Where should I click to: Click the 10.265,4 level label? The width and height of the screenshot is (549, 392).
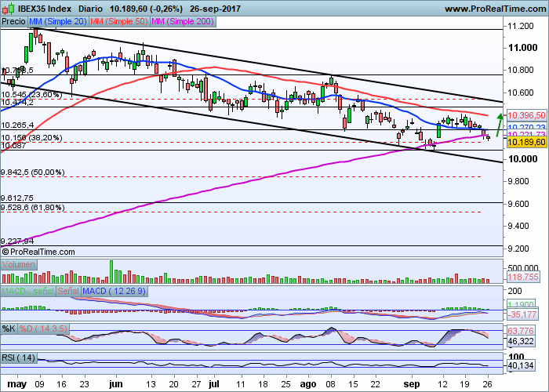[17, 125]
